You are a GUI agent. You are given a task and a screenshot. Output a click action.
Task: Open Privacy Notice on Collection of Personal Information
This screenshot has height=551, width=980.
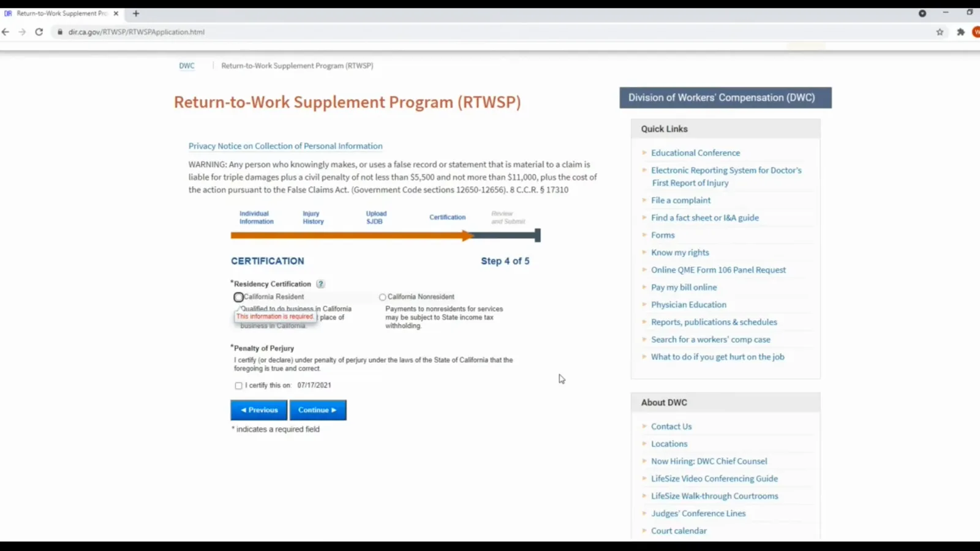point(285,146)
